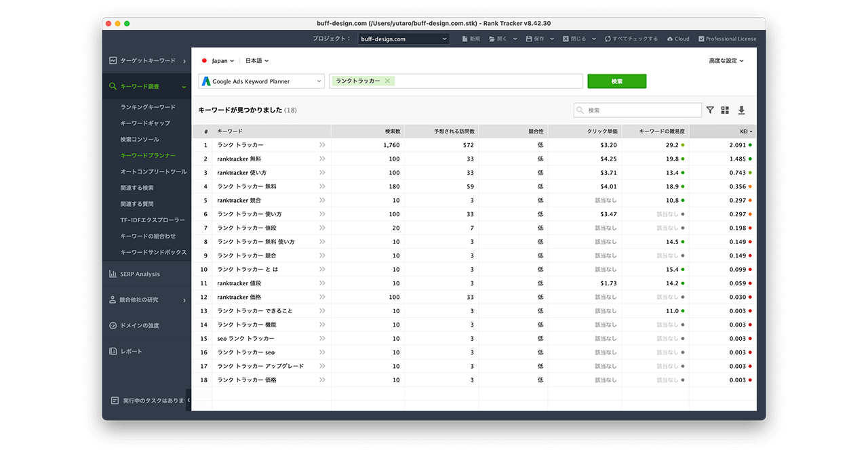Click the green KEI dot for ランク トラッカー
Image resolution: width=868 pixels, height=454 pixels.
pyautogui.click(x=751, y=145)
